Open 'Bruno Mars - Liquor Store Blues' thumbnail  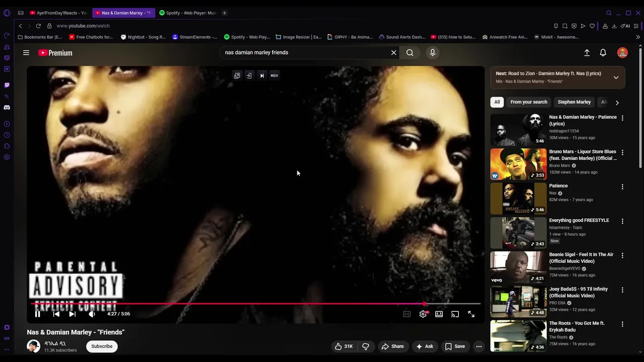tap(518, 164)
